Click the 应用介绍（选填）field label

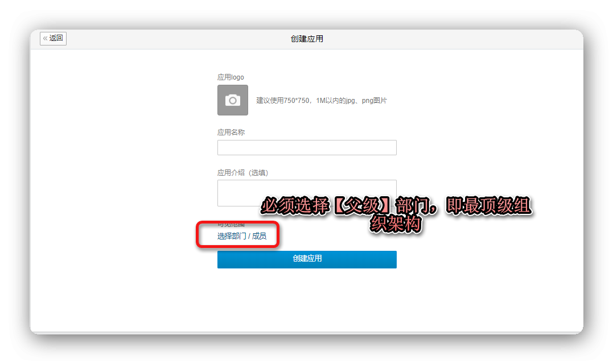(x=242, y=173)
